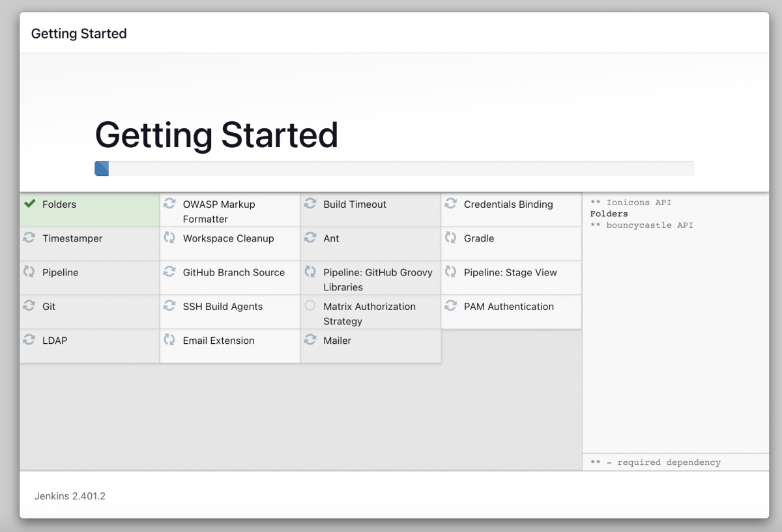Click the refresh icon beside Pipeline

(29, 272)
